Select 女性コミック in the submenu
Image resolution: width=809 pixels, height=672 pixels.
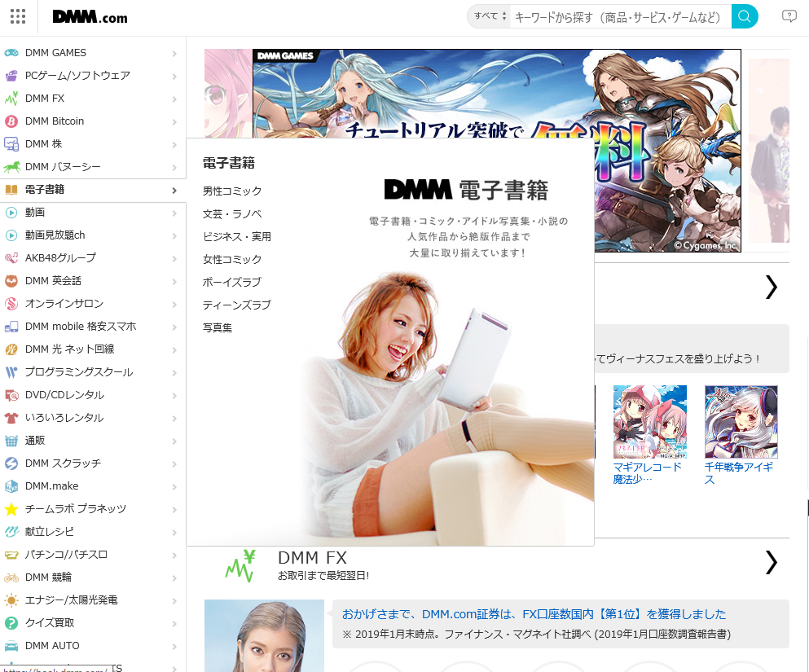(x=232, y=259)
